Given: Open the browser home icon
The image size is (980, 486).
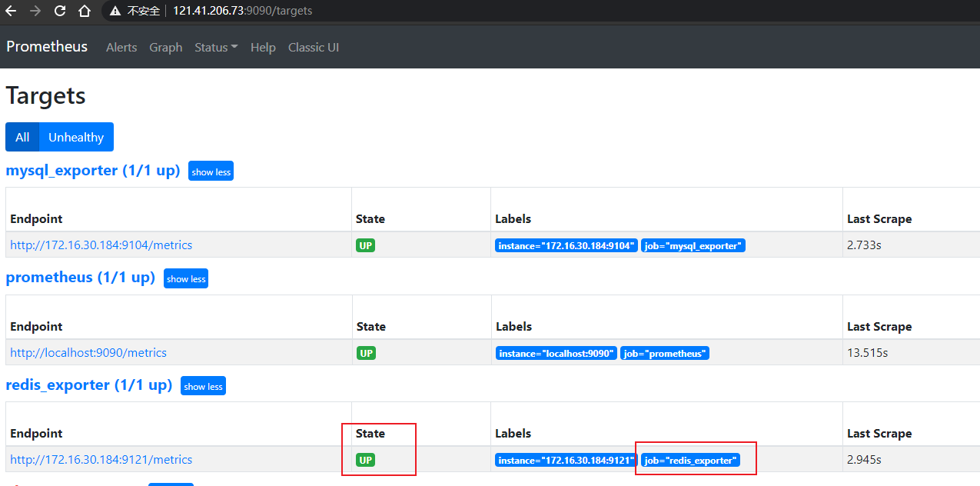Looking at the screenshot, I should 85,11.
